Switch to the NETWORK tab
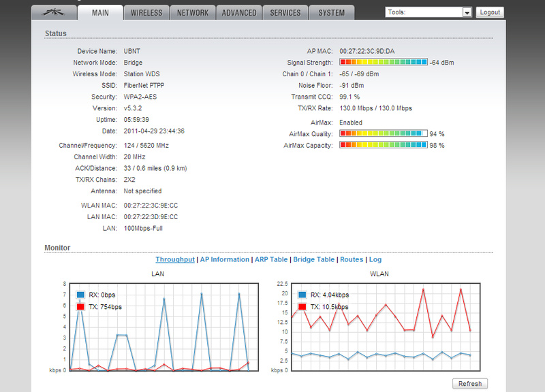 click(193, 12)
